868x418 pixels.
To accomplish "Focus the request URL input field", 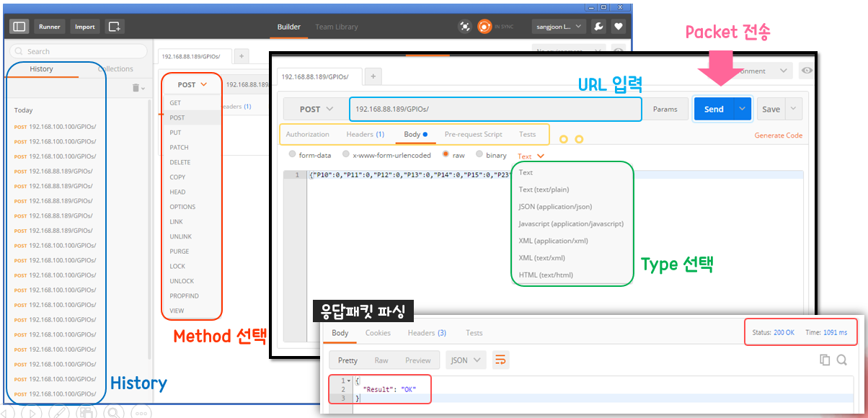I will 495,109.
